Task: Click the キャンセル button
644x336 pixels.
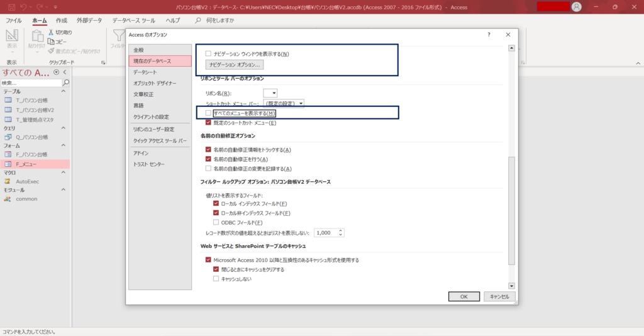Action: click(x=499, y=296)
